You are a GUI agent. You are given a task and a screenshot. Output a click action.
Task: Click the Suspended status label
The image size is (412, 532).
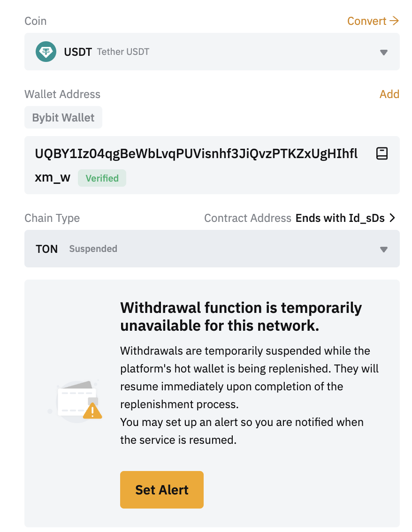93,249
